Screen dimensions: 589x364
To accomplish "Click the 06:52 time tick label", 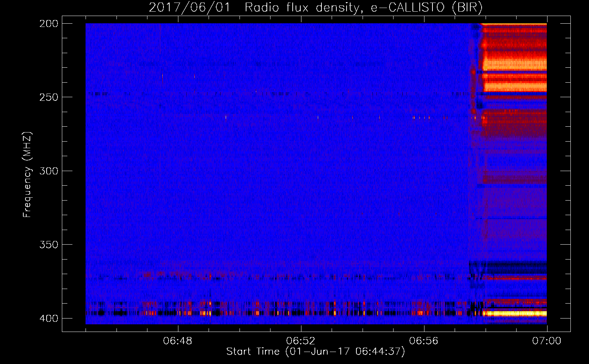I will (301, 341).
